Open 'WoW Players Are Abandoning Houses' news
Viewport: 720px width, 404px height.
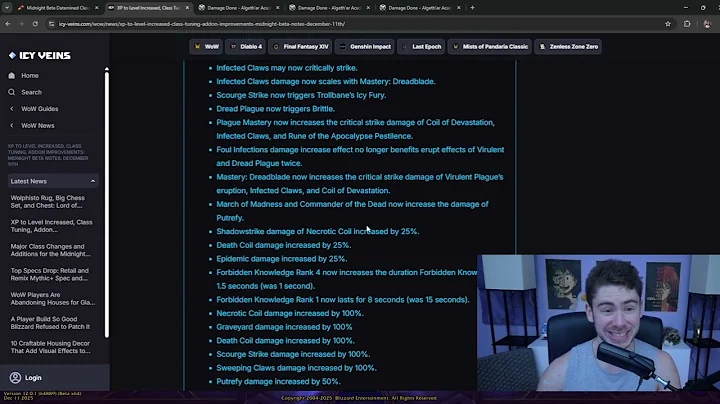coord(53,298)
